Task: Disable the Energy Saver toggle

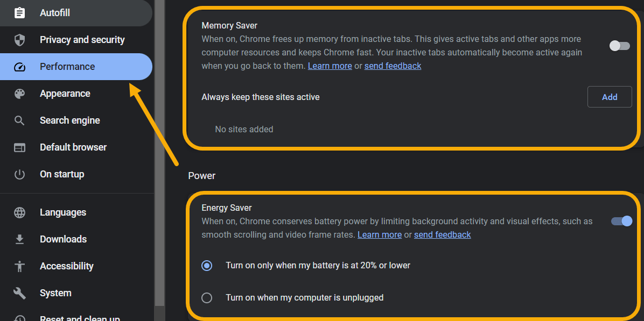Action: 621,221
